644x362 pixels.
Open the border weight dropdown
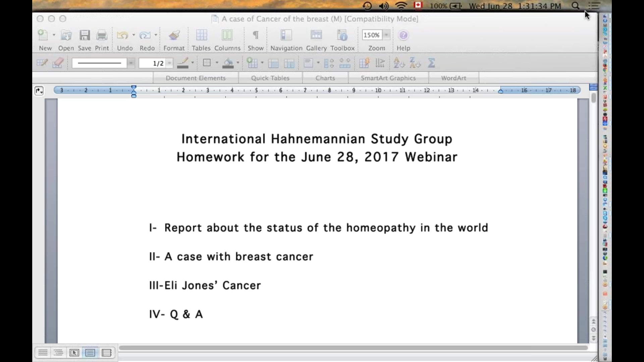point(169,63)
